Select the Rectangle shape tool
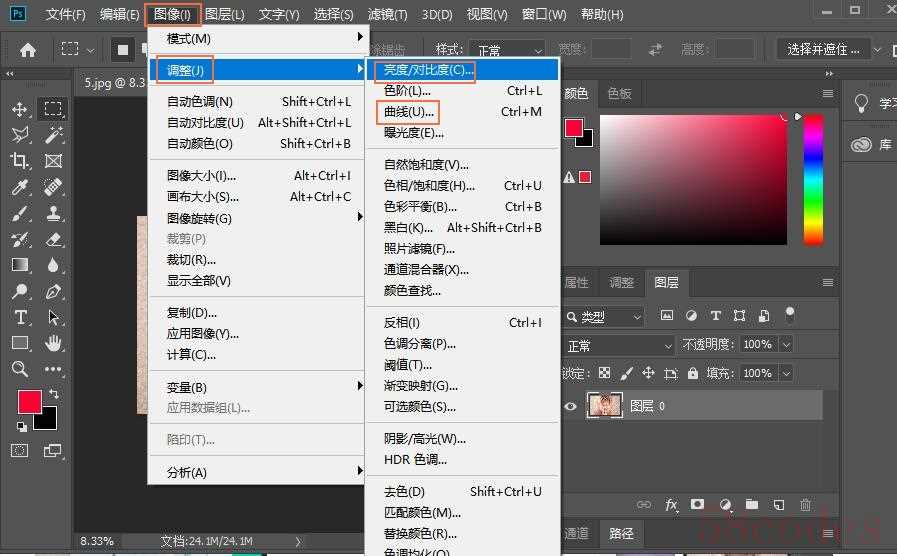Image resolution: width=897 pixels, height=556 pixels. pyautogui.click(x=20, y=343)
